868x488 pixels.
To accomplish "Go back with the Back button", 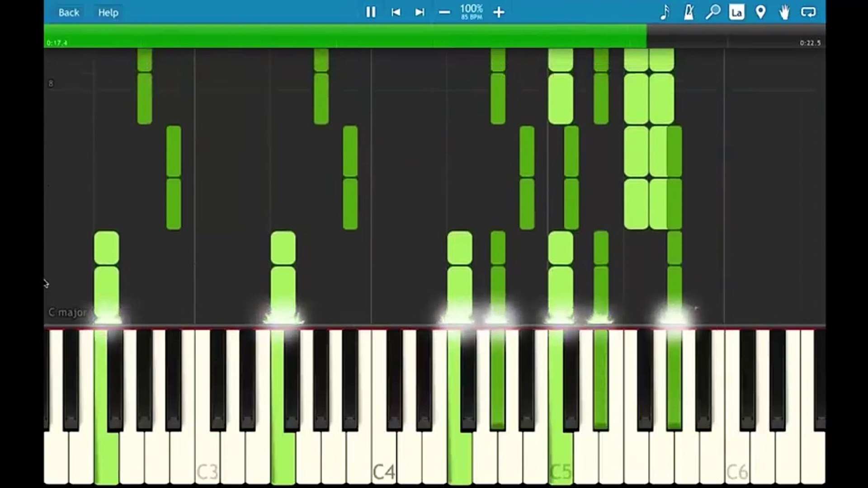I will [x=69, y=13].
